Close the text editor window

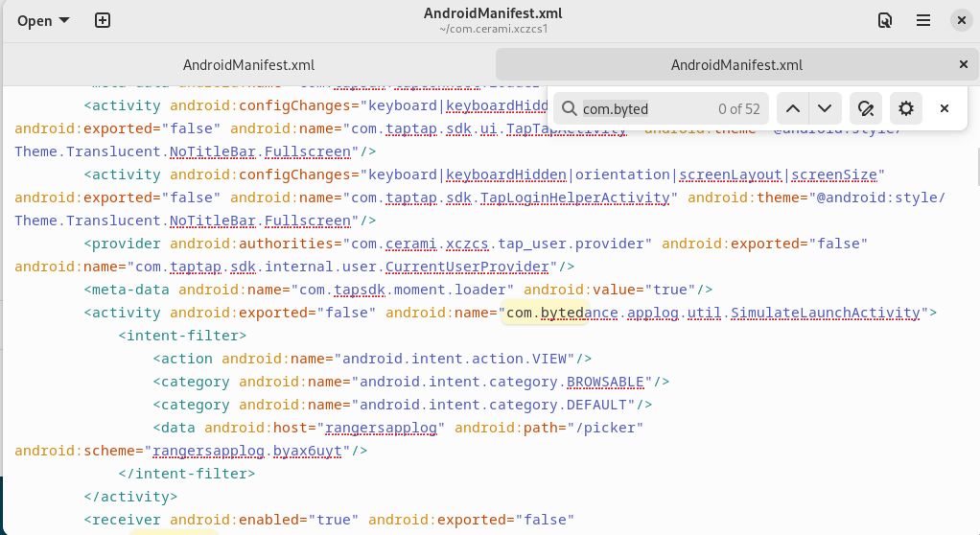(961, 21)
